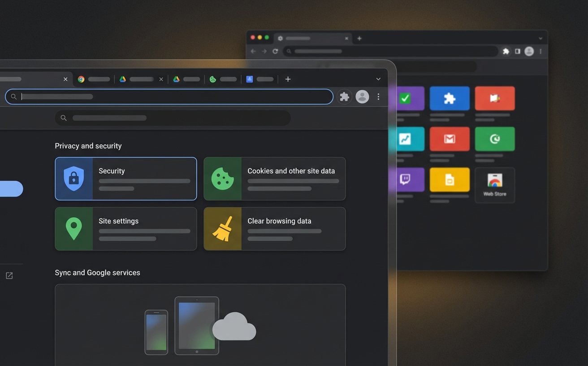Image resolution: width=588 pixels, height=366 pixels.
Task: Open the three-dot Chrome menu
Action: tap(379, 96)
